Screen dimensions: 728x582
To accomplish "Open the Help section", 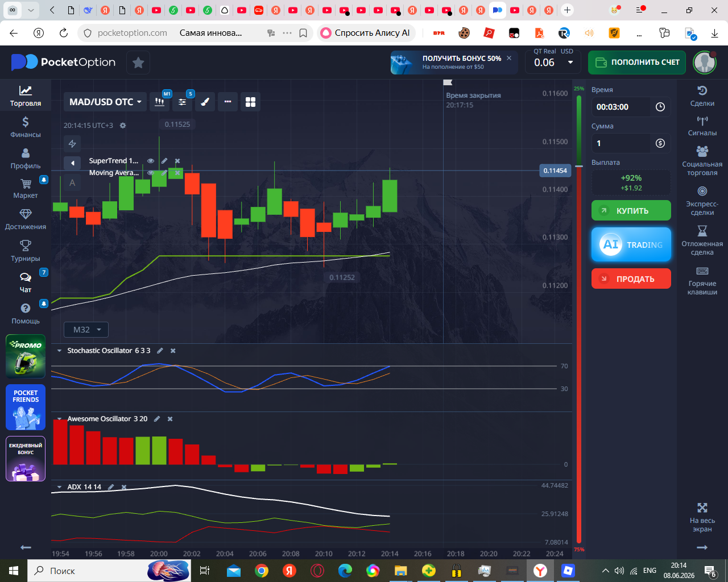I will click(26, 314).
